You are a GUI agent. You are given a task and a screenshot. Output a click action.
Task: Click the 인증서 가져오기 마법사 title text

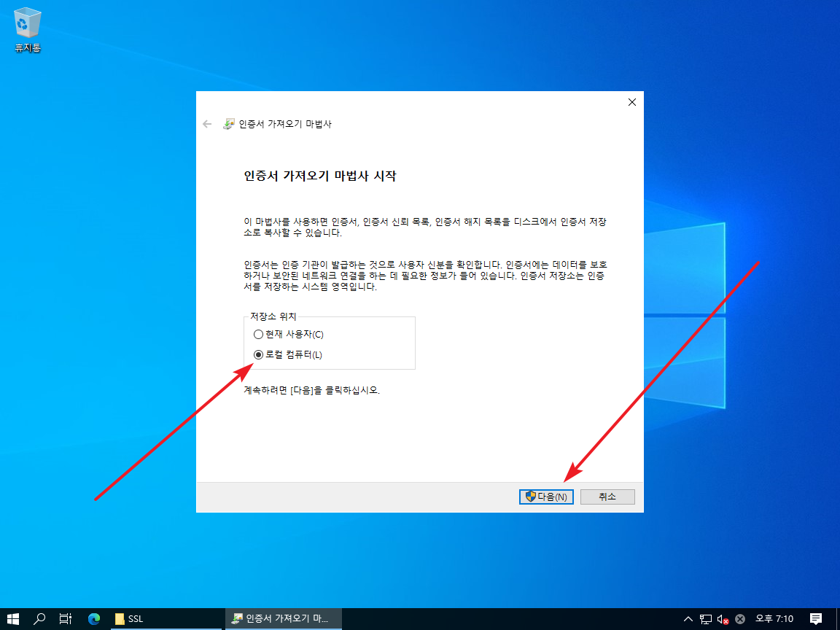pyautogui.click(x=285, y=124)
